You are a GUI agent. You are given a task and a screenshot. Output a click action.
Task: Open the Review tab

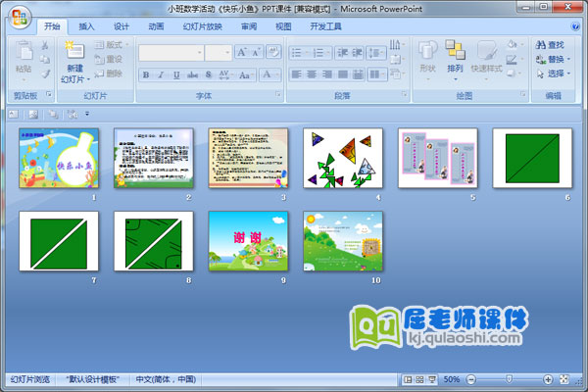coord(249,26)
